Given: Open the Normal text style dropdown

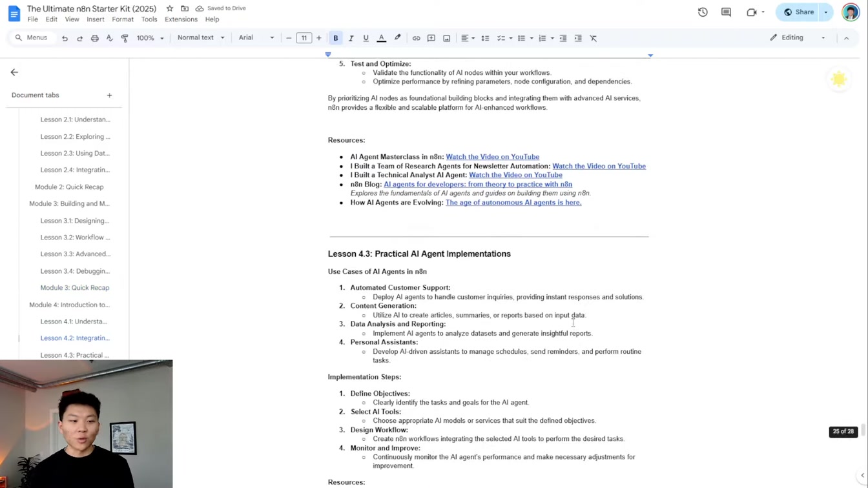Looking at the screenshot, I should pos(201,38).
